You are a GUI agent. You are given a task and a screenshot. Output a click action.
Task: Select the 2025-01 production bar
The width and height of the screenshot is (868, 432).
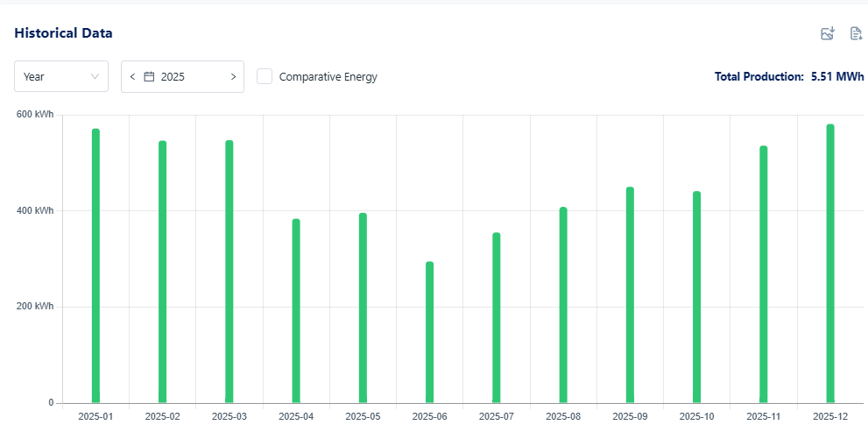tap(95, 266)
